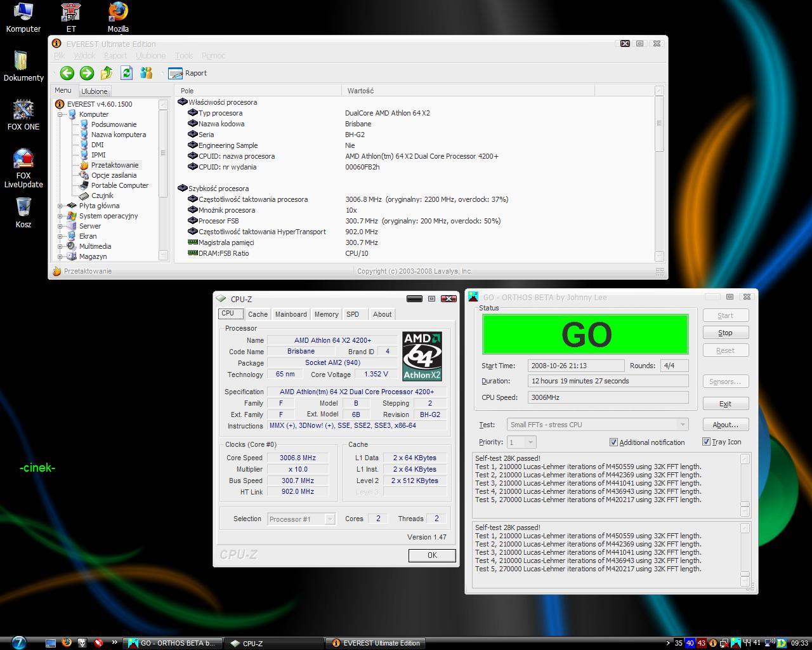Click the green Forward arrow in EVEREST toolbar
This screenshot has width=812, height=650.
pos(87,73)
